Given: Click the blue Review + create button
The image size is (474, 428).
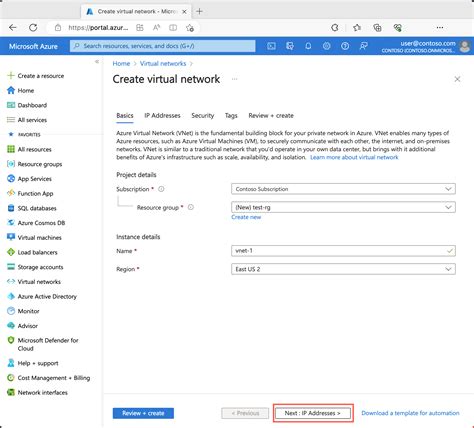Looking at the screenshot, I should click(x=143, y=413).
